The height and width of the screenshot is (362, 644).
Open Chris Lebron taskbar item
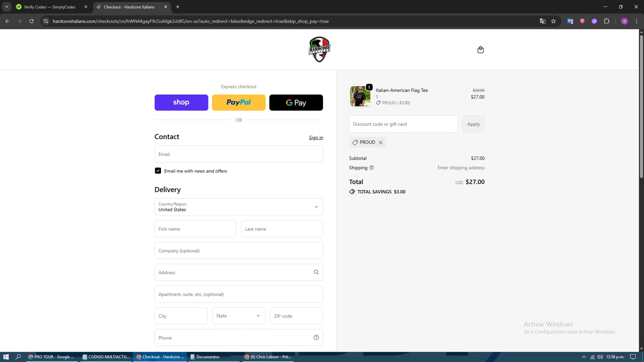pos(268,357)
